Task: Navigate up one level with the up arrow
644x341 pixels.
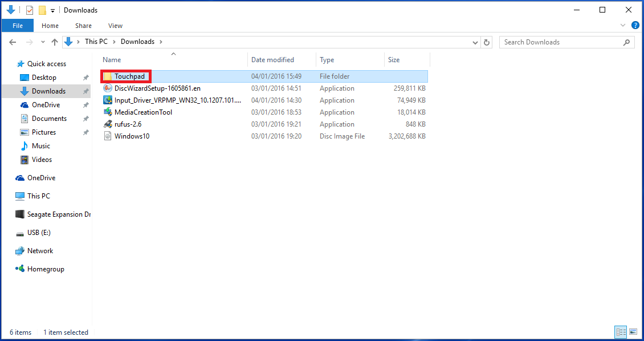Action: coord(54,42)
